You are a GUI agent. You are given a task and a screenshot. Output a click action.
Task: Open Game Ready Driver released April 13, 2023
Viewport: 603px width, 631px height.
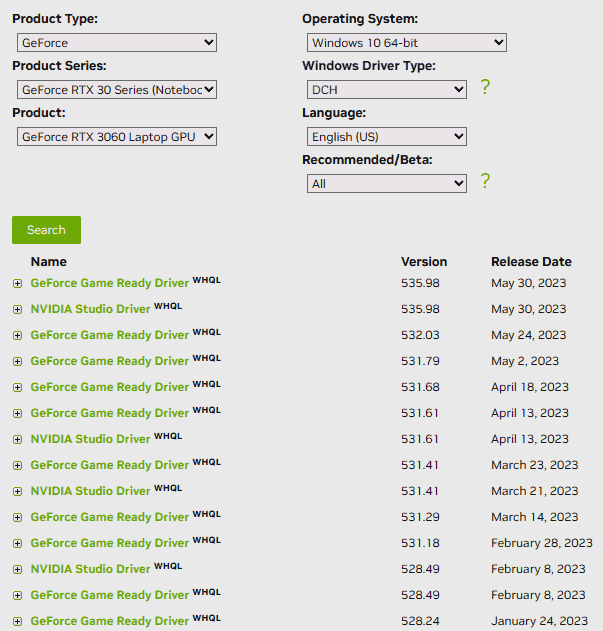tap(109, 413)
